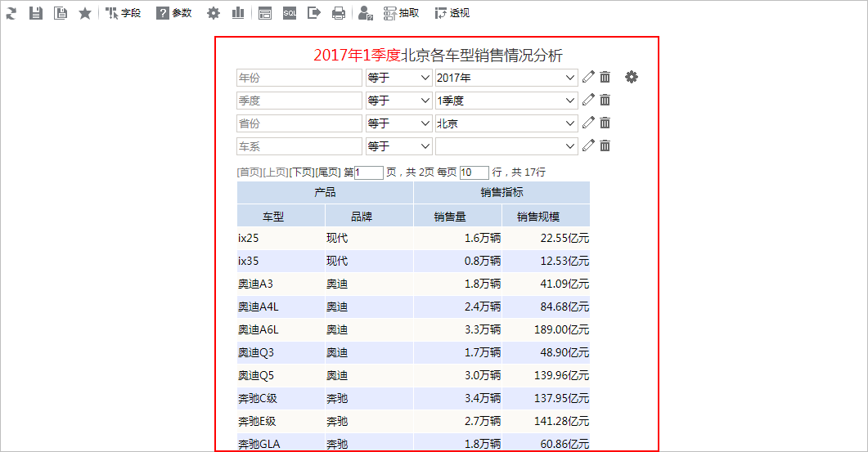The height and width of the screenshot is (452, 868).
Task: Open the 省份 operator dropdown 等于
Action: [398, 123]
